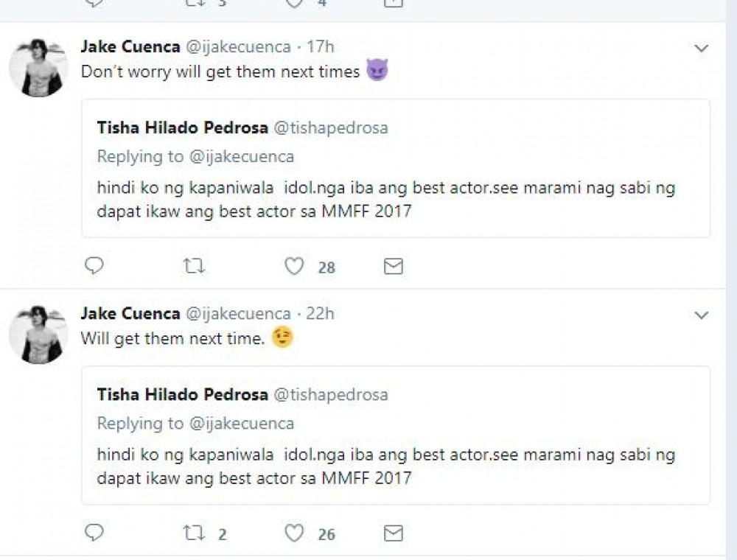Send the 22h tweet via direct message
Screen dimensions: 737x560
[x=394, y=533]
